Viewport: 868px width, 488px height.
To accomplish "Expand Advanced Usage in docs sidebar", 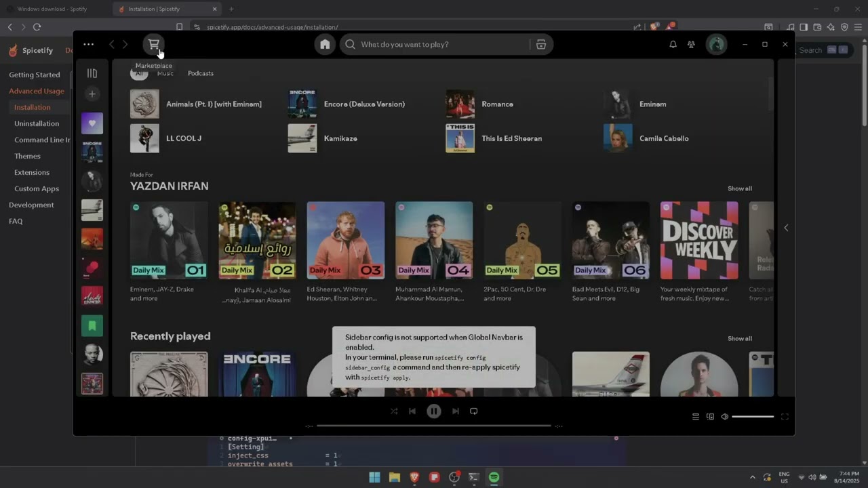I will (x=37, y=91).
